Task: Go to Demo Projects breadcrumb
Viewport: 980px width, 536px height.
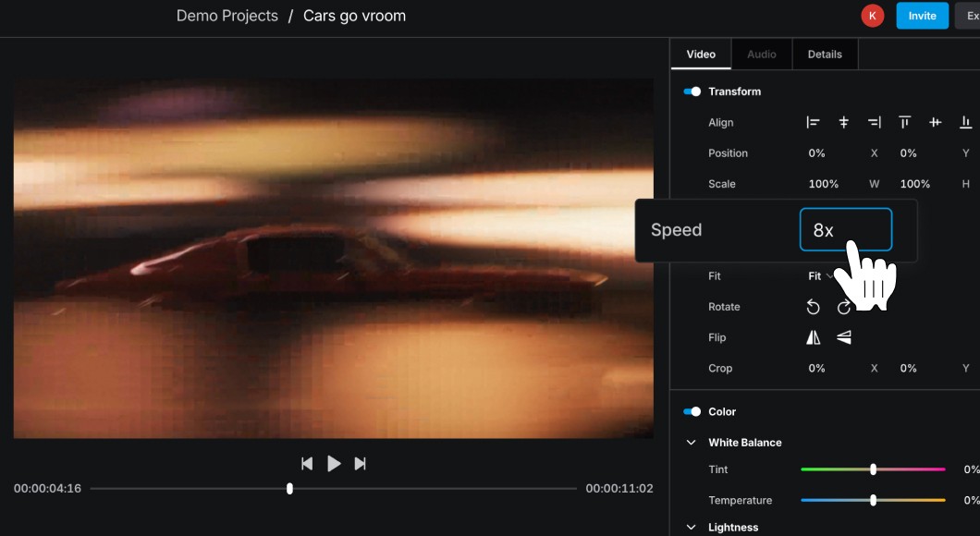Action: click(x=227, y=16)
